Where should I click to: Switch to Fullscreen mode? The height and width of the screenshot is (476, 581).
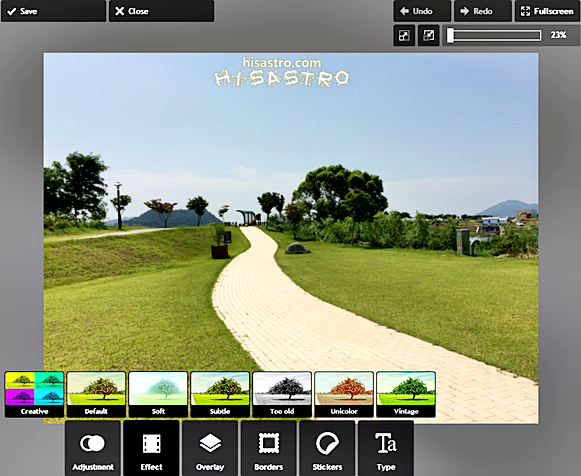tap(548, 11)
